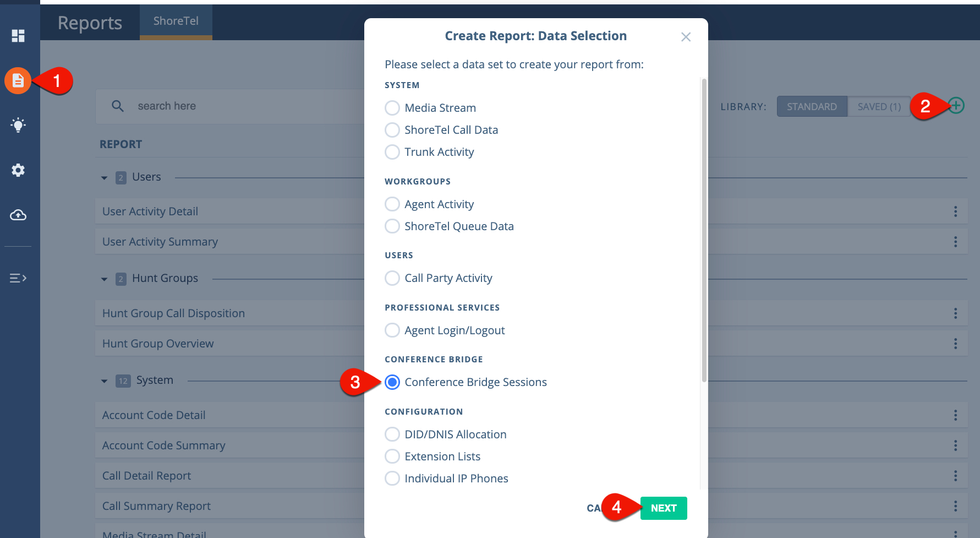Open the settings gear icon in sidebar
980x538 pixels.
click(18, 170)
